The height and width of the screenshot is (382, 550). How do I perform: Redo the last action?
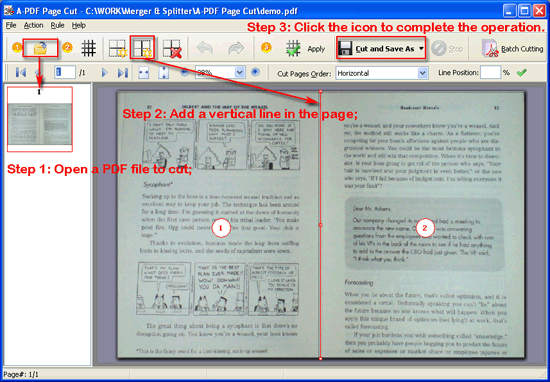(x=236, y=48)
